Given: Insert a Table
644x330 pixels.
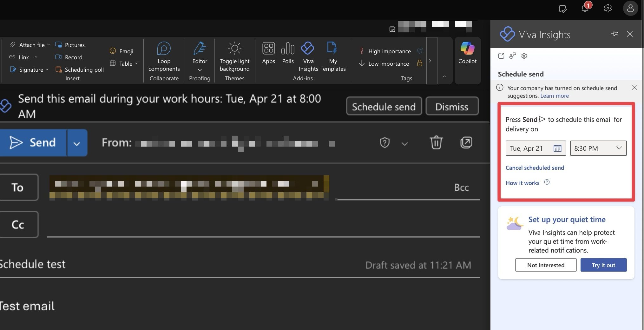Looking at the screenshot, I should click(x=121, y=63).
